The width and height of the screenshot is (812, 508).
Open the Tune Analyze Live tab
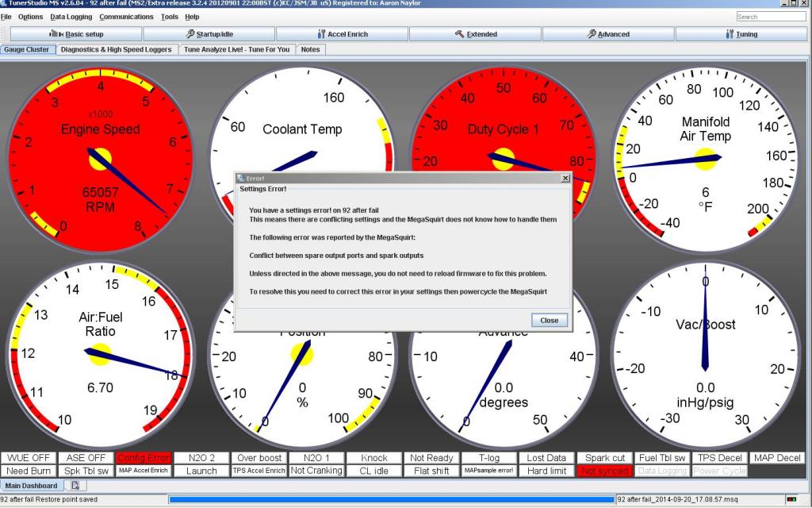(x=237, y=49)
